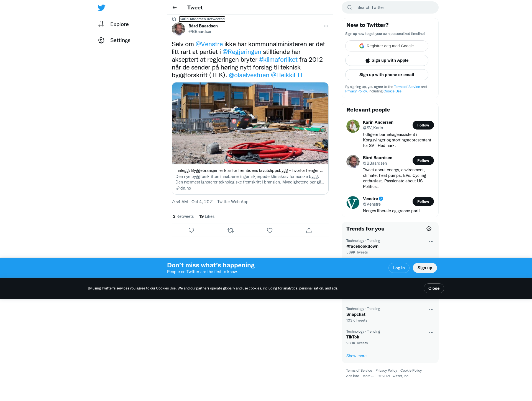Viewport: 532px width, 401px height.
Task: Open the #klimaforliket hashtag link
Action: click(278, 59)
